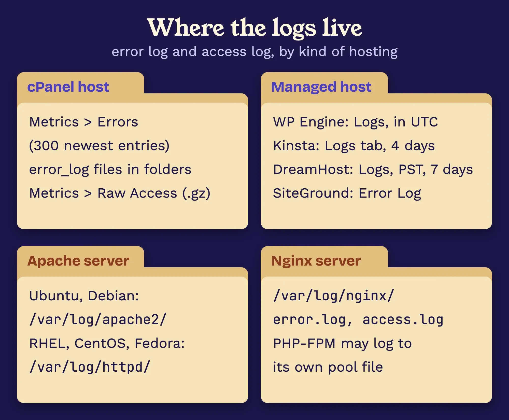Select the path '/var/log/httpd/'
509x420 pixels.
pyautogui.click(x=90, y=367)
